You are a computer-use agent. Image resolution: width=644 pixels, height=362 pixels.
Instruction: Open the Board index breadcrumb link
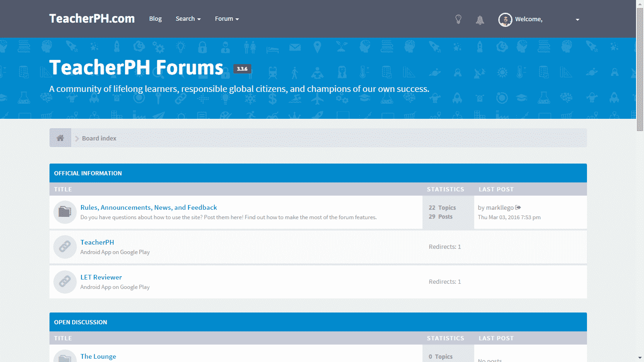(x=99, y=138)
